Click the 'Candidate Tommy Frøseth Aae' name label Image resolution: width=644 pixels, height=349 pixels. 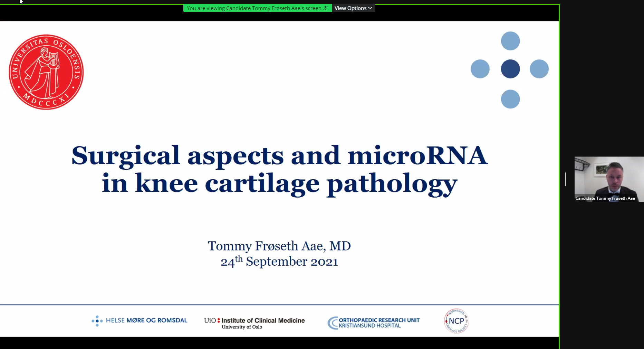coord(605,198)
